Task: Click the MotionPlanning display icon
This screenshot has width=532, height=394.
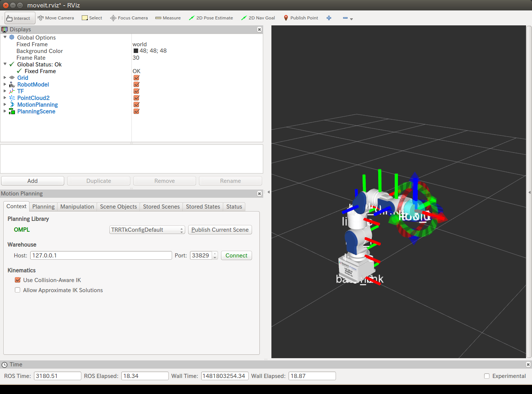Action: click(x=12, y=105)
